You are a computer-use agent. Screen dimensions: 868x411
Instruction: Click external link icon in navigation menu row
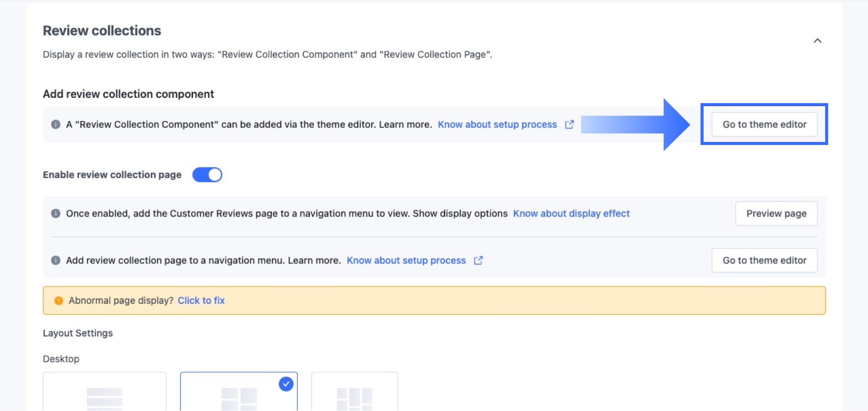pyautogui.click(x=478, y=260)
